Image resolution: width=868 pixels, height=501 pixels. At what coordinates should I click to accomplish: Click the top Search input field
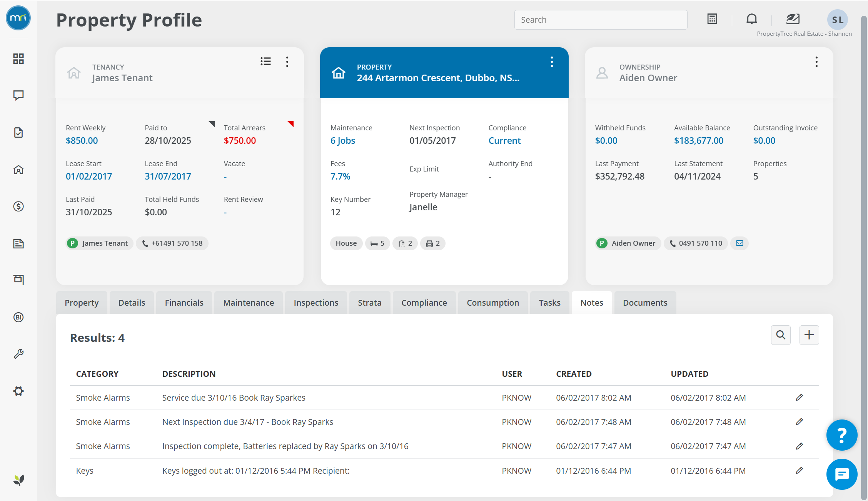(601, 20)
